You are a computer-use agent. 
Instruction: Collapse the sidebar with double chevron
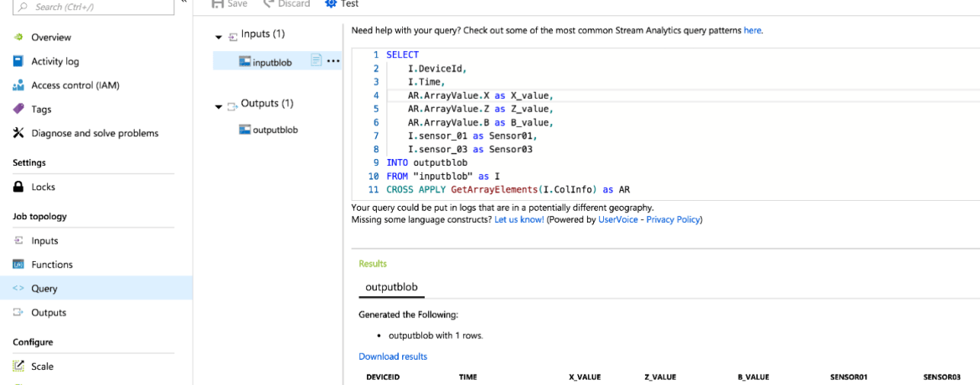183,2
